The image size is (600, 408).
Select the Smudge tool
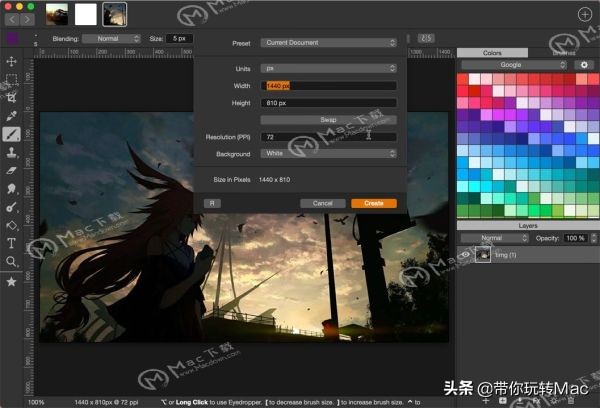click(11, 189)
